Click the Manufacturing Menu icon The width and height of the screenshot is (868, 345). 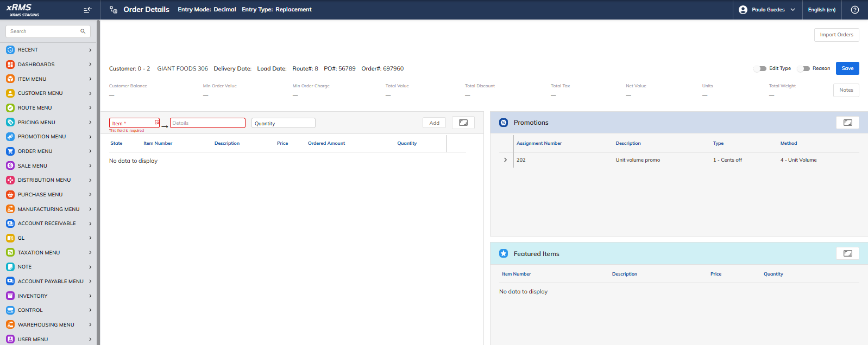pyautogui.click(x=10, y=209)
